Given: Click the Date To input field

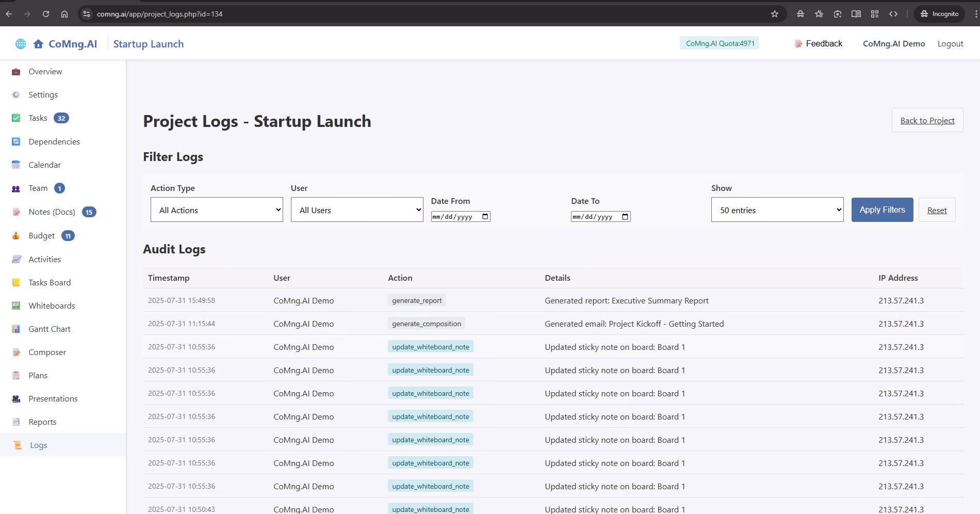Looking at the screenshot, I should click(x=600, y=217).
